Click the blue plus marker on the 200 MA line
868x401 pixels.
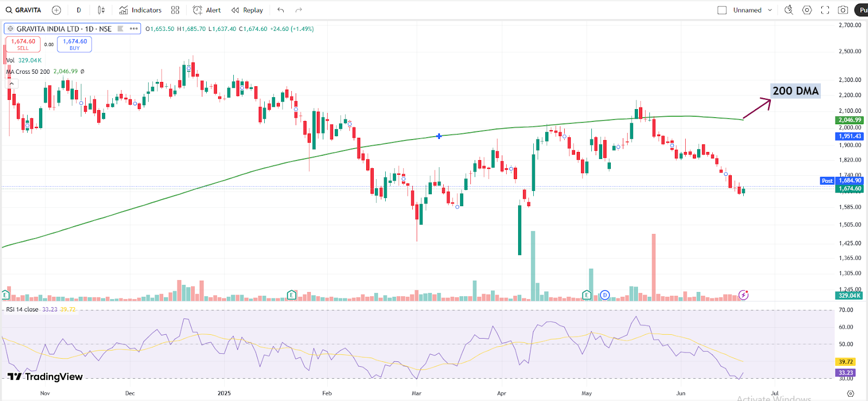point(439,136)
